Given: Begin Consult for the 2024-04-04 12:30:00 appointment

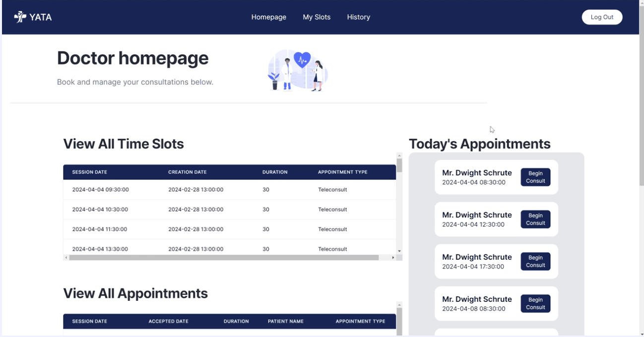Looking at the screenshot, I should [535, 220].
